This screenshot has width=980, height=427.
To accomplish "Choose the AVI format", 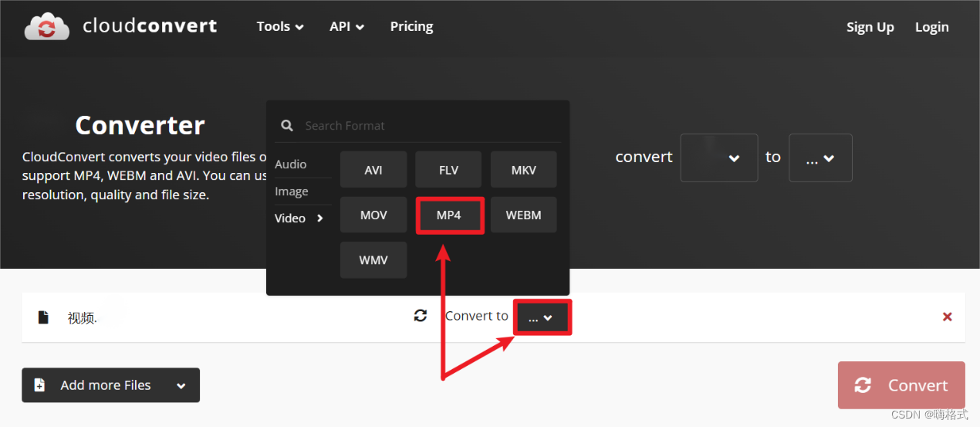I will tap(373, 170).
